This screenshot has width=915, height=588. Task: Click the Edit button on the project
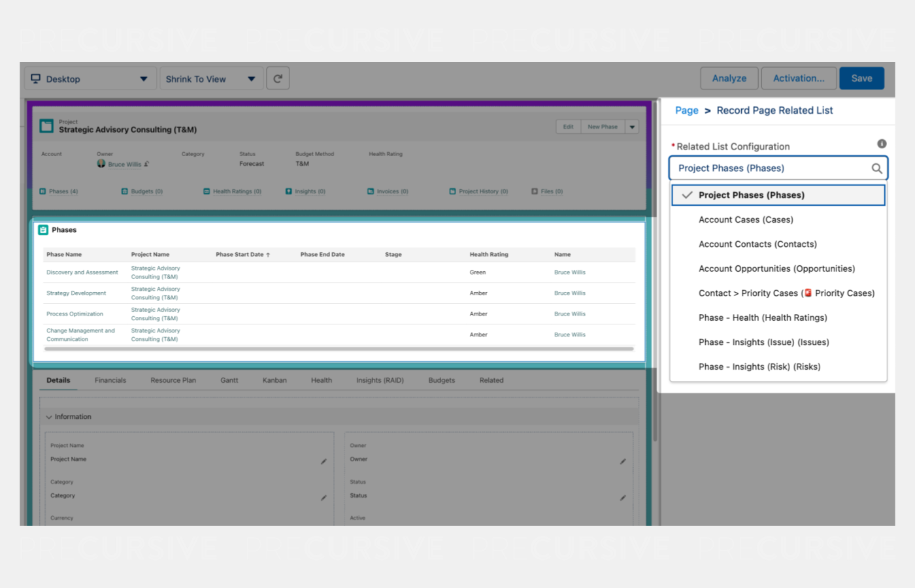click(x=569, y=127)
